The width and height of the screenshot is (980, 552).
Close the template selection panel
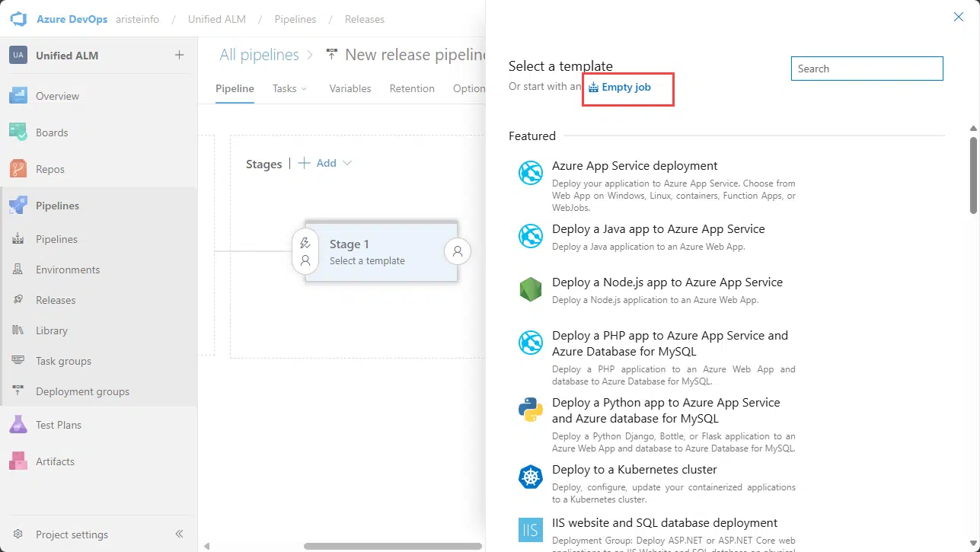point(959,17)
